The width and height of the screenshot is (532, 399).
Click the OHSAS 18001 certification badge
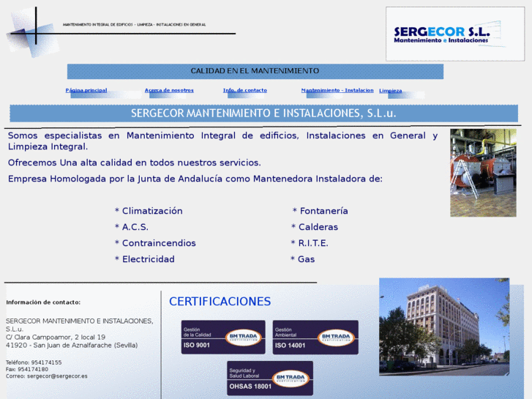click(x=270, y=379)
